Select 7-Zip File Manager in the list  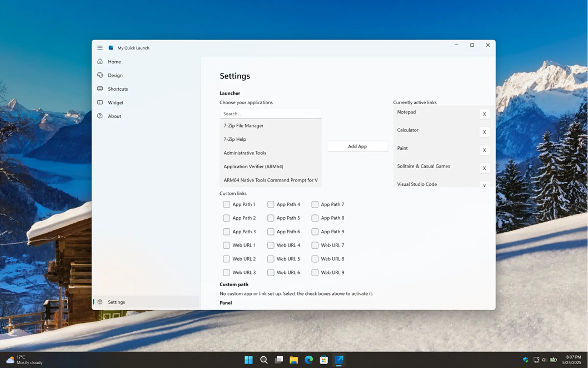(x=270, y=126)
